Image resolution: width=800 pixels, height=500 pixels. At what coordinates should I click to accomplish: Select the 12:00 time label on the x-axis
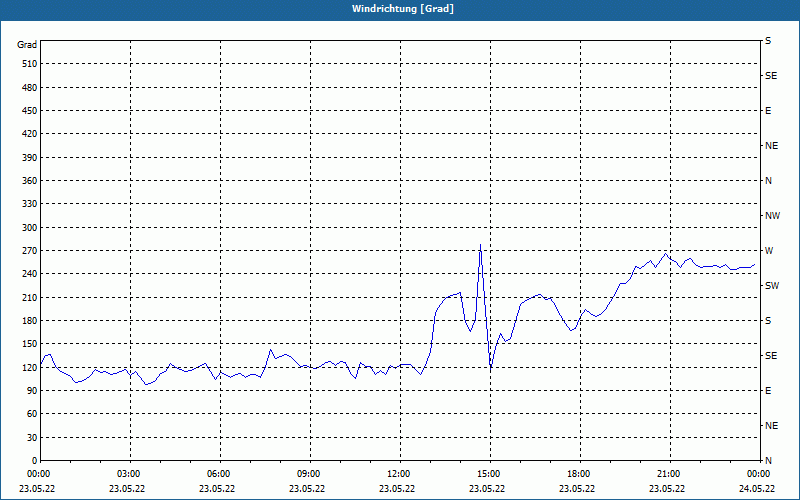click(401, 474)
